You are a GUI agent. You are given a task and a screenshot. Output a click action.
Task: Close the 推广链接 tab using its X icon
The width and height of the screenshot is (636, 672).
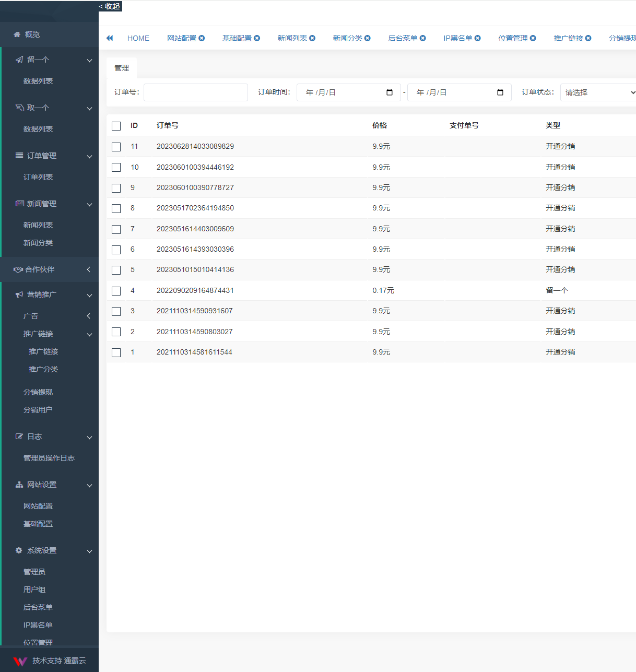[588, 38]
